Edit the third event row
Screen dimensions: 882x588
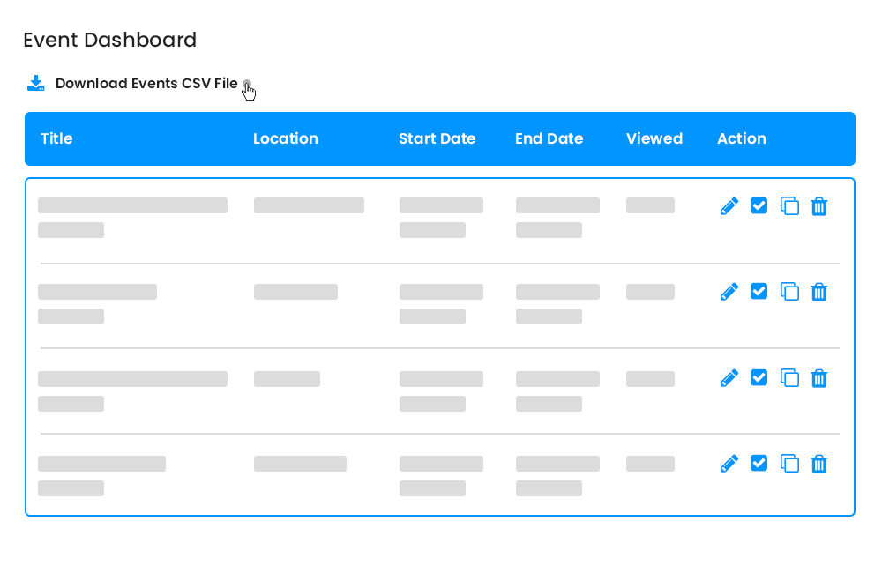729,377
